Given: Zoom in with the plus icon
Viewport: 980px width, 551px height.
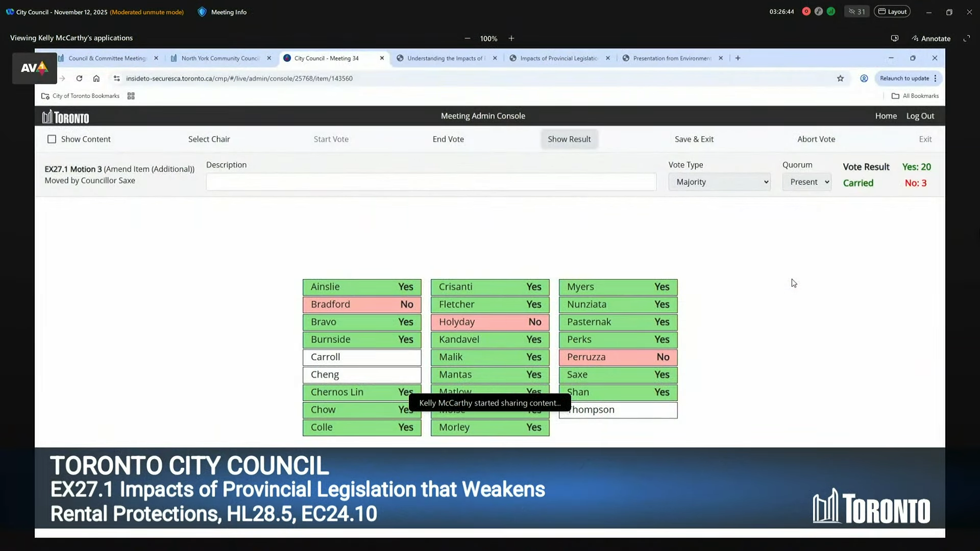Looking at the screenshot, I should point(511,38).
